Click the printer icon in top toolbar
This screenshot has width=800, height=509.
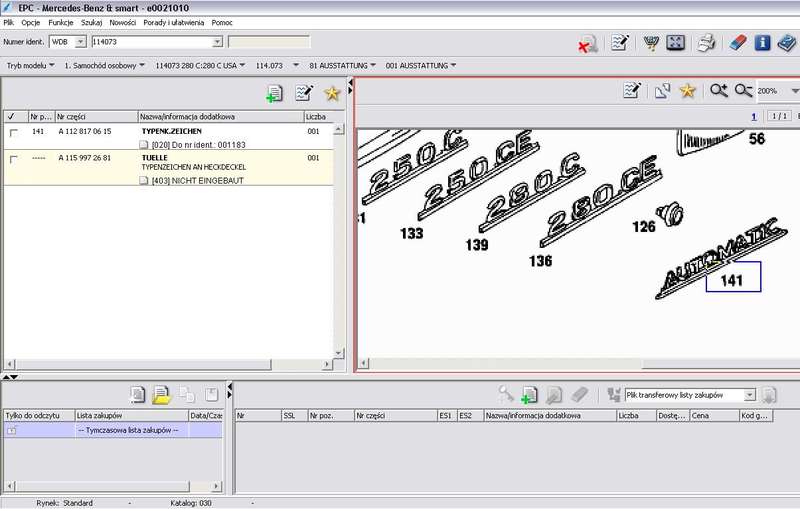(706, 43)
